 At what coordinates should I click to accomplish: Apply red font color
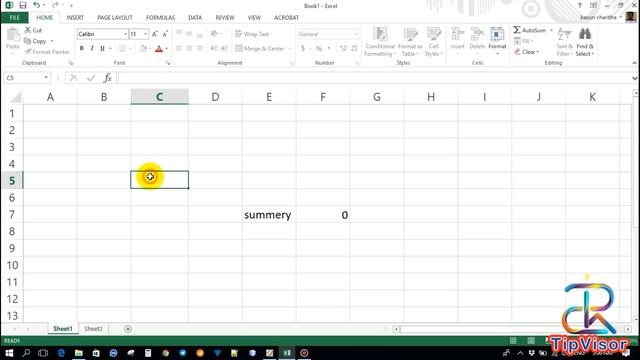click(159, 49)
